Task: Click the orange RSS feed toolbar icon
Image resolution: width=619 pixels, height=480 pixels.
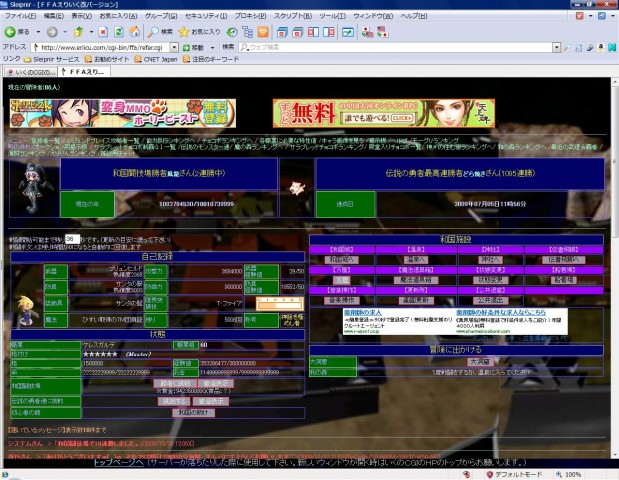Action: [263, 32]
